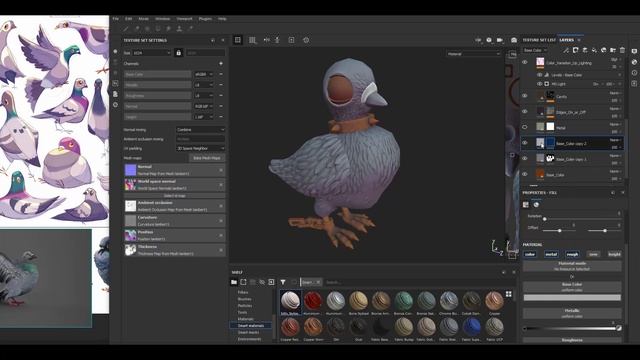
Task: Select the Paint brush tool
Action: [x=126, y=29]
